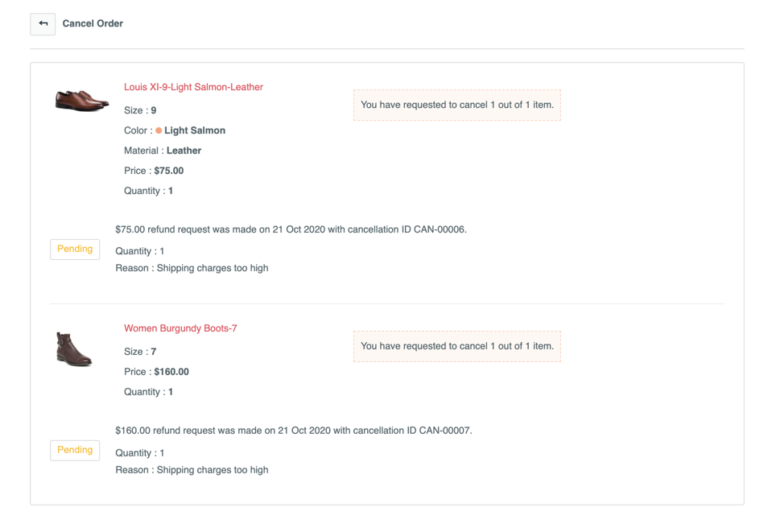This screenshot has height=532, width=772.
Task: Click the Pending badge for CAN-00006
Action: coord(75,250)
